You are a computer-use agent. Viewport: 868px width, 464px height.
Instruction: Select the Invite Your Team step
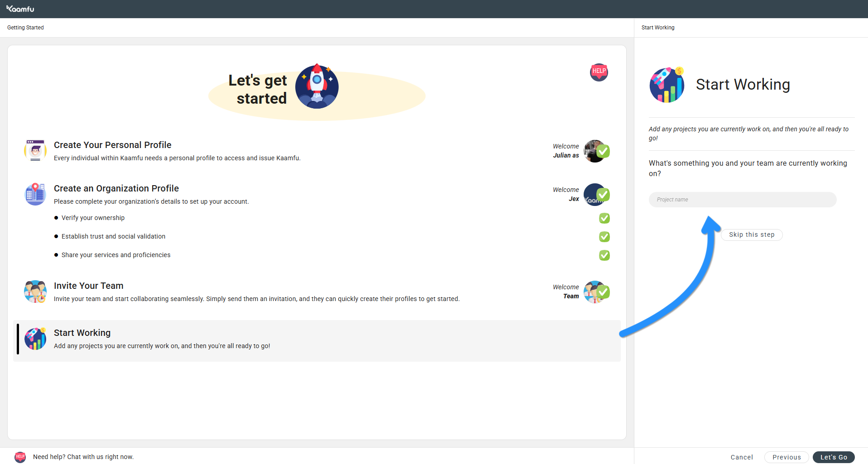pyautogui.click(x=88, y=286)
